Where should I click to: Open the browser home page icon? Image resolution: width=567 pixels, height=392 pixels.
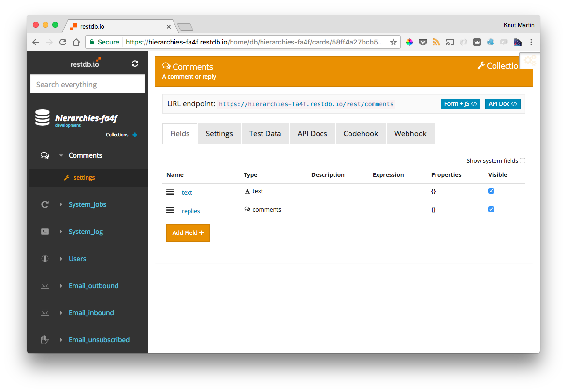pyautogui.click(x=76, y=43)
